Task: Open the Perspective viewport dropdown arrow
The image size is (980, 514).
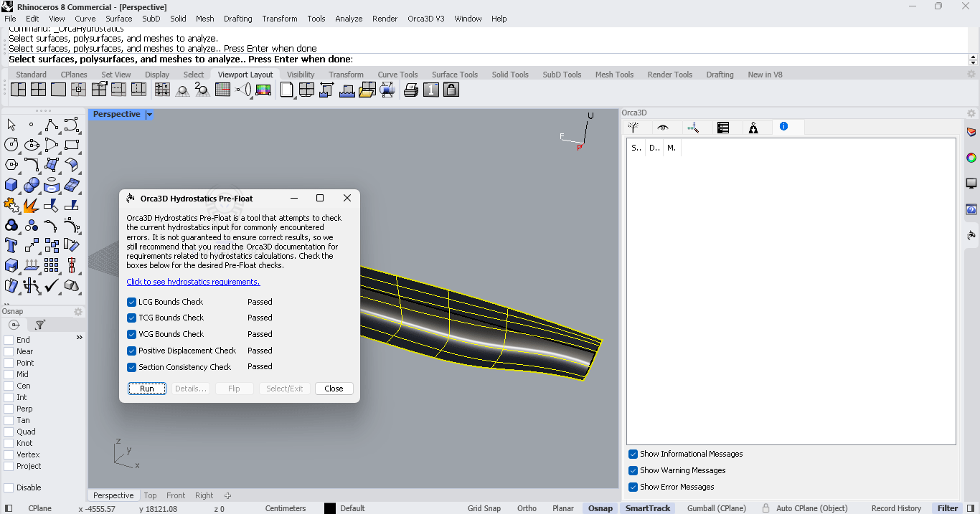Action: pyautogui.click(x=149, y=115)
